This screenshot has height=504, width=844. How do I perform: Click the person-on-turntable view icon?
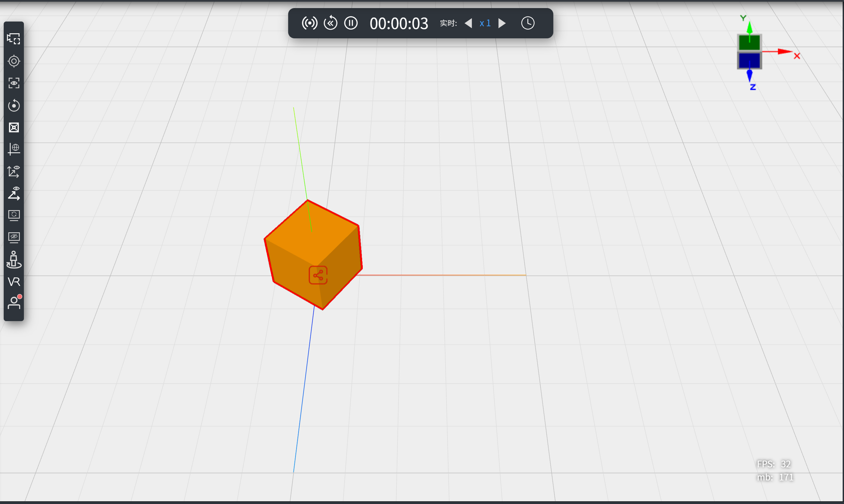tap(13, 260)
